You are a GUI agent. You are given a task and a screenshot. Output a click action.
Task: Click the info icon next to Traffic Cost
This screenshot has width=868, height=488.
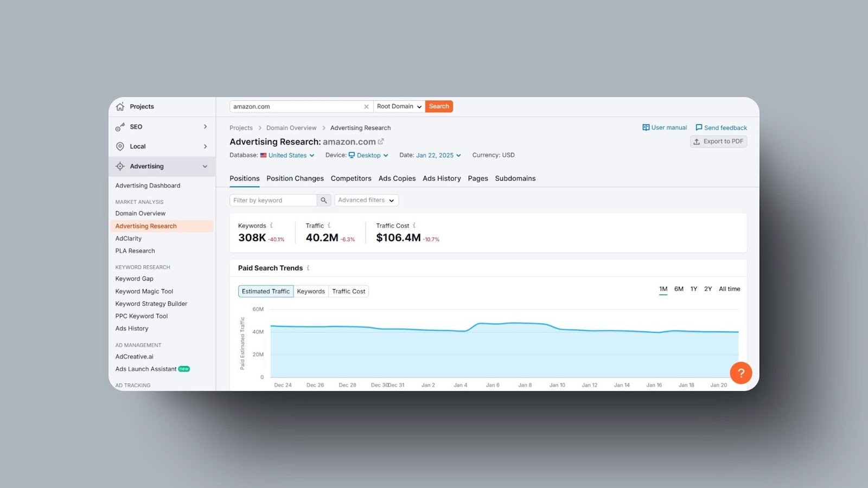414,226
